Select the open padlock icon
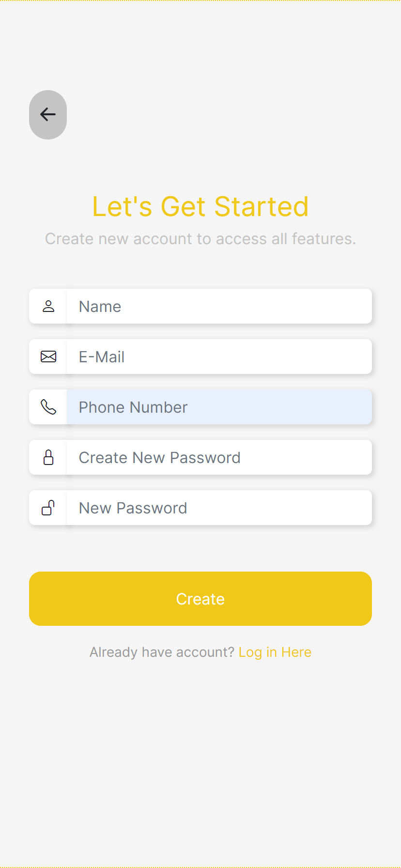The image size is (401, 868). pyautogui.click(x=48, y=508)
